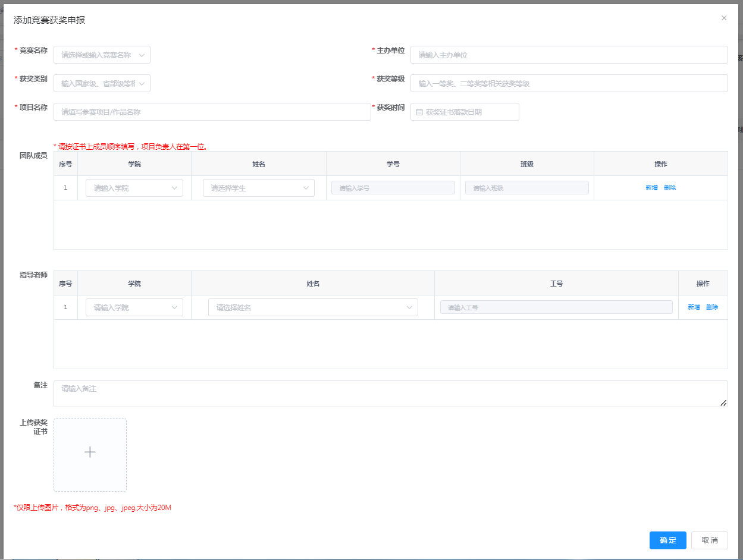This screenshot has width=743, height=560.
Task: Grab the 备注 textarea resize handle
Action: point(723,403)
